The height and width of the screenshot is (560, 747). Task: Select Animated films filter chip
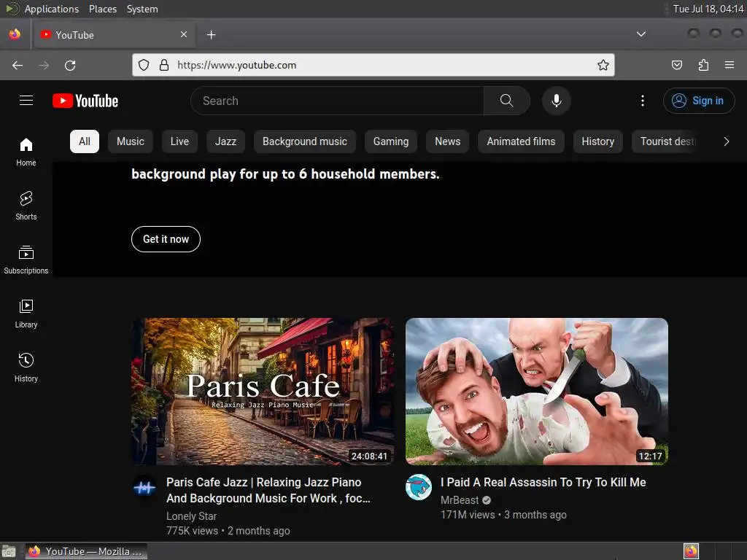(x=521, y=141)
